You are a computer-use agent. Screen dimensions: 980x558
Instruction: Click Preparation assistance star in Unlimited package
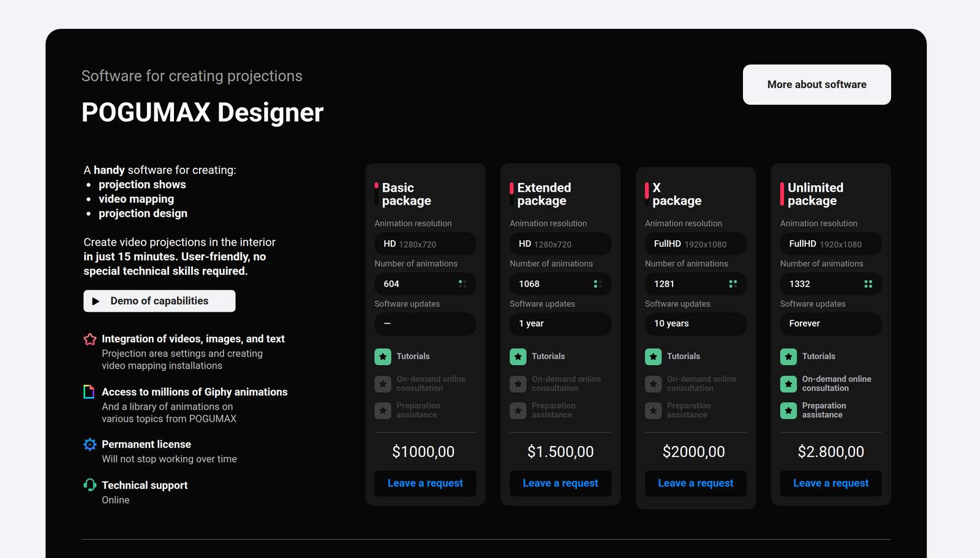788,410
